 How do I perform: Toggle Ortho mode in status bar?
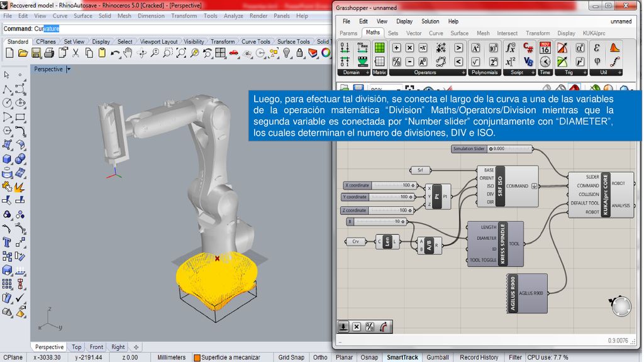click(x=320, y=358)
